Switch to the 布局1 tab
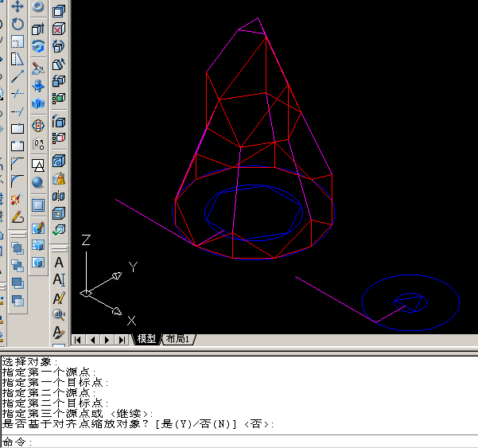Screen dimensions: 478x448 point(177,339)
